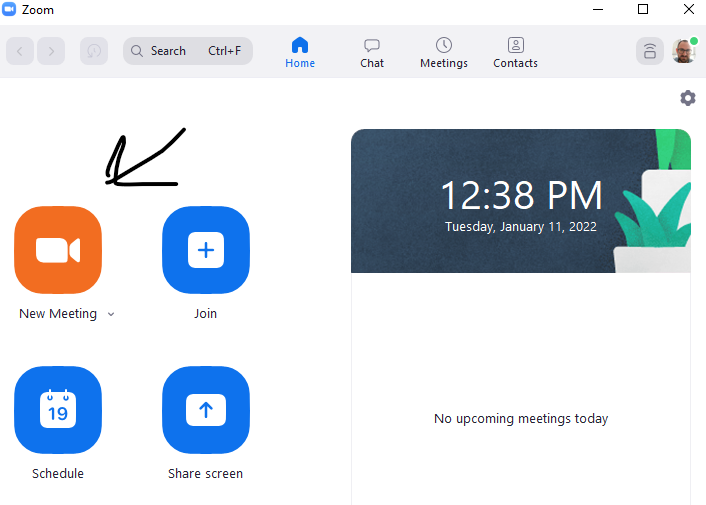Open the Schedule calendar icon
706x505 pixels.
[58, 410]
